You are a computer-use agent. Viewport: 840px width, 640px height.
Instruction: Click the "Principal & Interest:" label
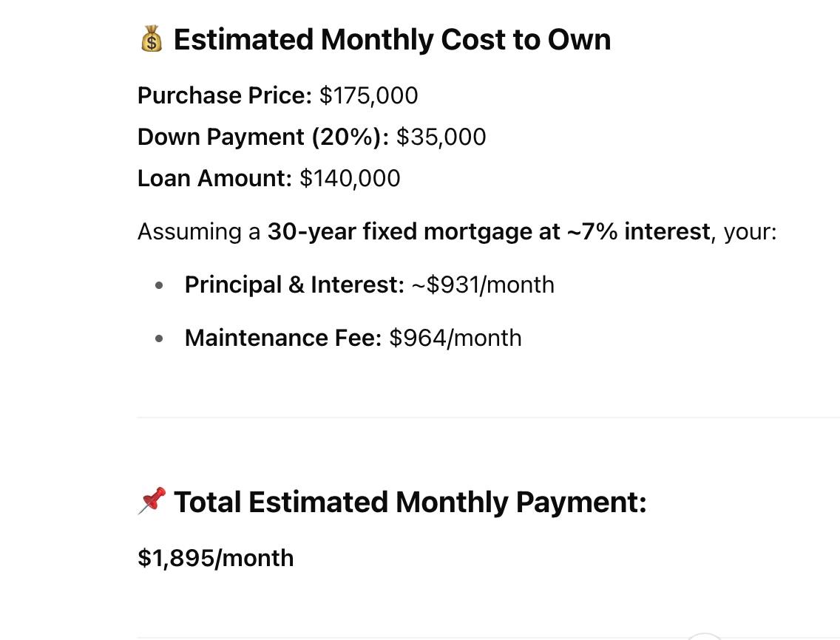(x=294, y=285)
